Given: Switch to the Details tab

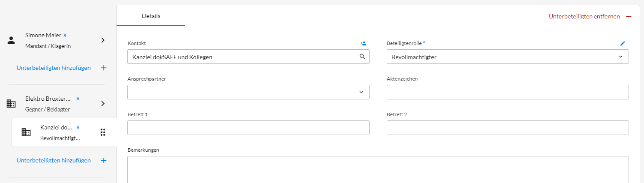Looking at the screenshot, I should tap(151, 16).
